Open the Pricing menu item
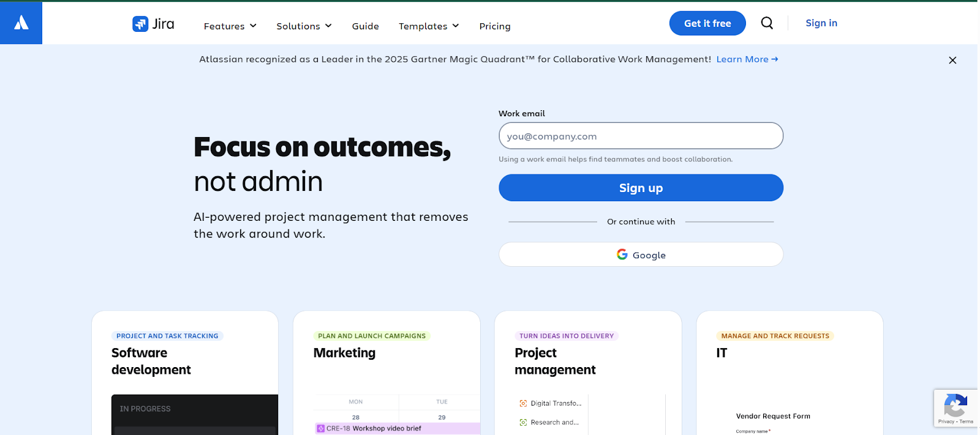 coord(495,26)
